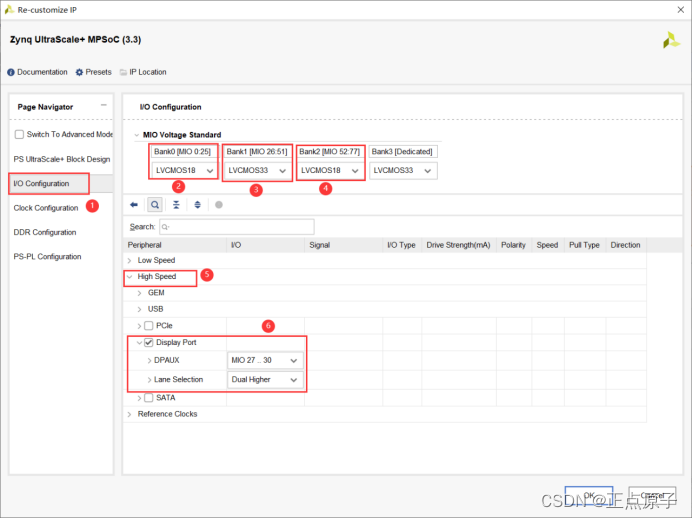Open PS-PL Configuration page
Image resolution: width=693 pixels, height=519 pixels.
(48, 256)
